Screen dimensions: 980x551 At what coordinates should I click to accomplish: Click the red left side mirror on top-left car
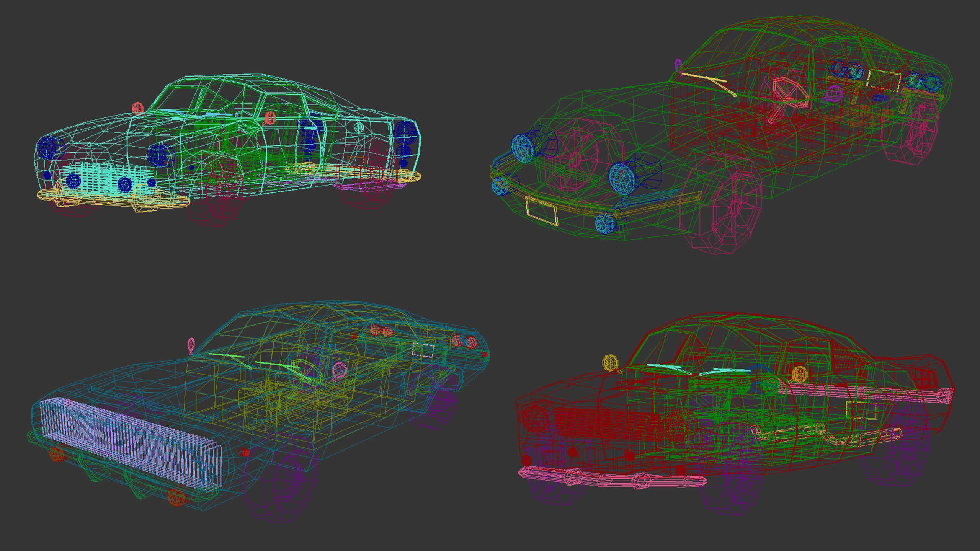pos(137,108)
